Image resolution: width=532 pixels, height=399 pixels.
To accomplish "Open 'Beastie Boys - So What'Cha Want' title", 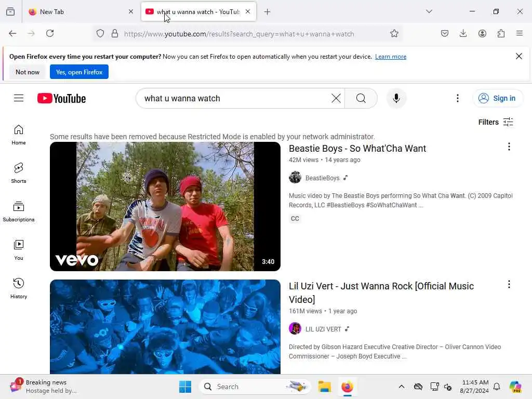I will [357, 149].
